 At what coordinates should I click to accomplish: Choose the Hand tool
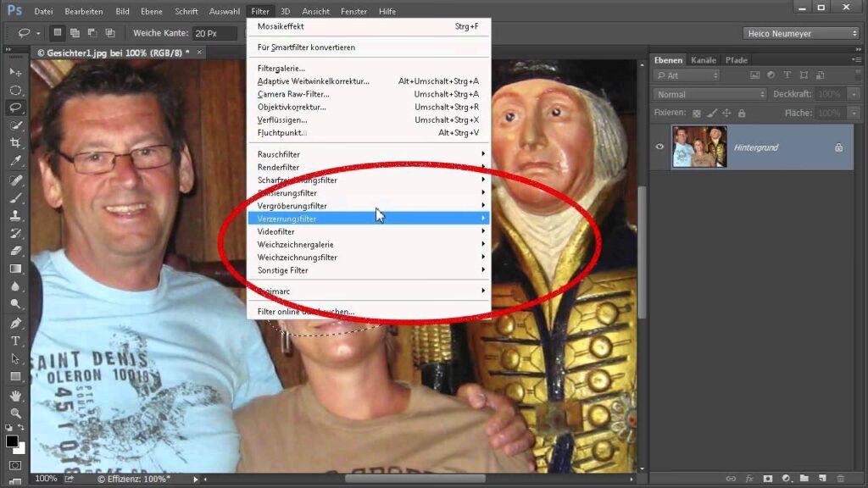click(x=15, y=396)
